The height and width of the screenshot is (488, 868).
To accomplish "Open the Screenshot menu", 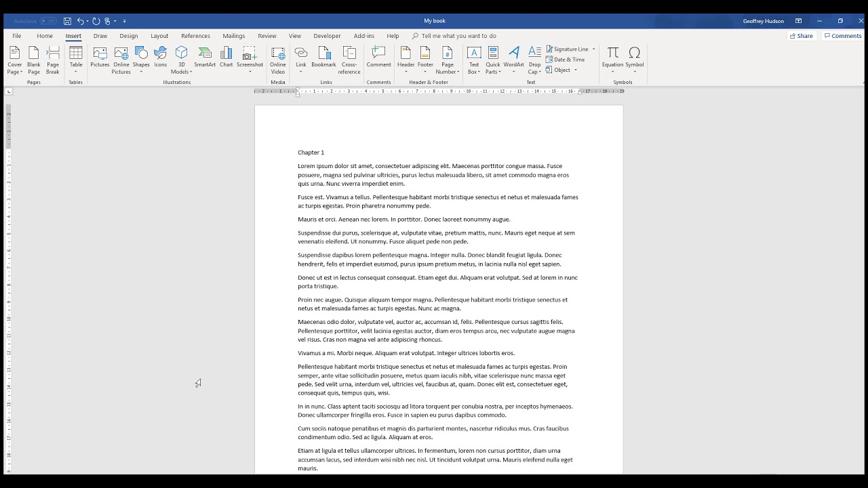I will click(x=250, y=60).
